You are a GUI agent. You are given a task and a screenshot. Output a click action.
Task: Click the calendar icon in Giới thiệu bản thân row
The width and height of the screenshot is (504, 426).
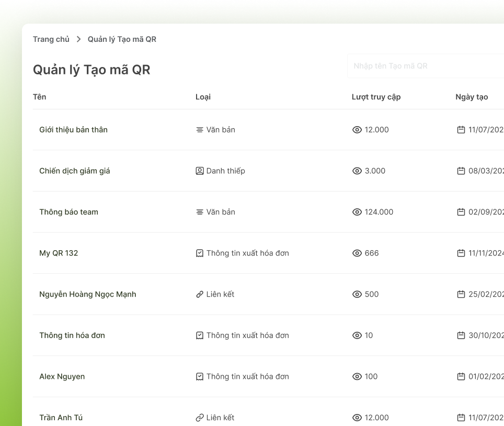(x=461, y=130)
